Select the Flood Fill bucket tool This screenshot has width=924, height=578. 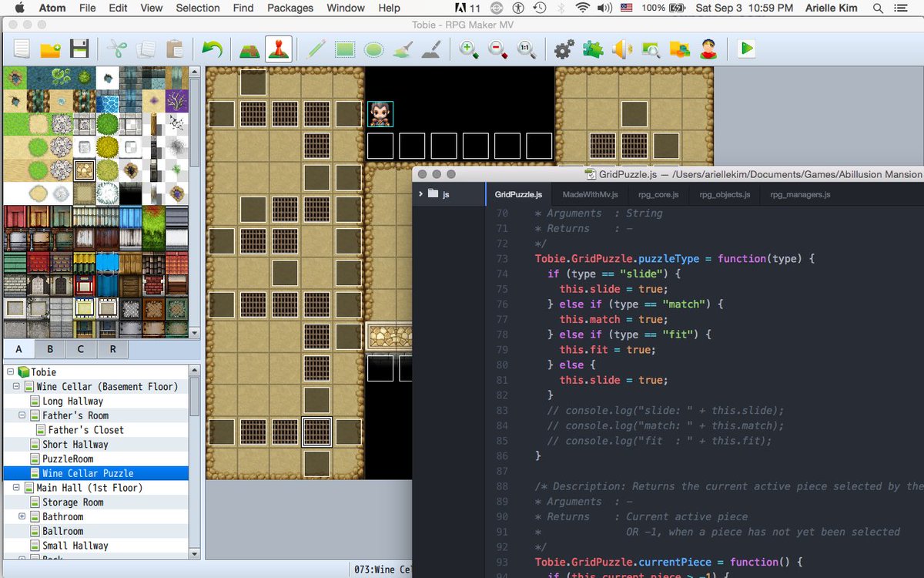(402, 49)
